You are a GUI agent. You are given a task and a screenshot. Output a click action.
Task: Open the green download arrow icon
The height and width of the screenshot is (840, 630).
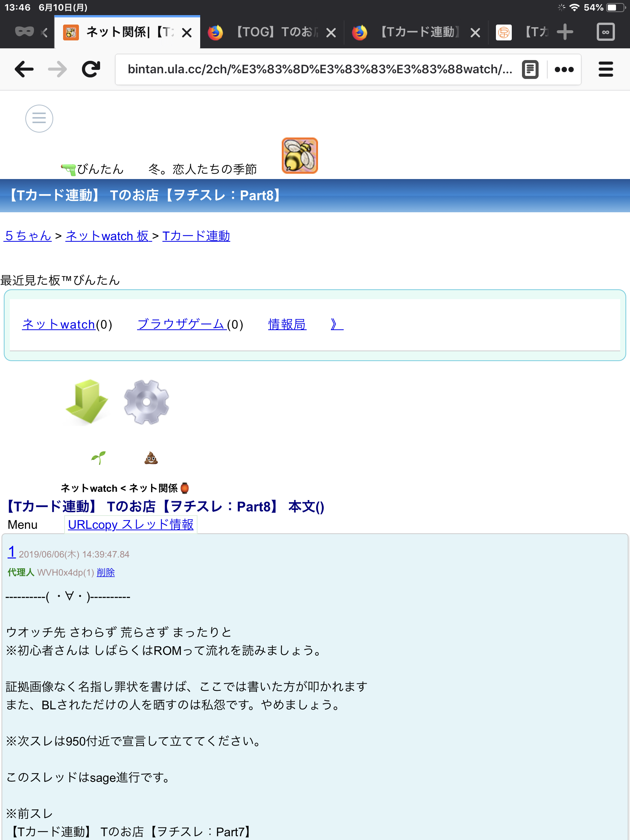pyautogui.click(x=86, y=403)
